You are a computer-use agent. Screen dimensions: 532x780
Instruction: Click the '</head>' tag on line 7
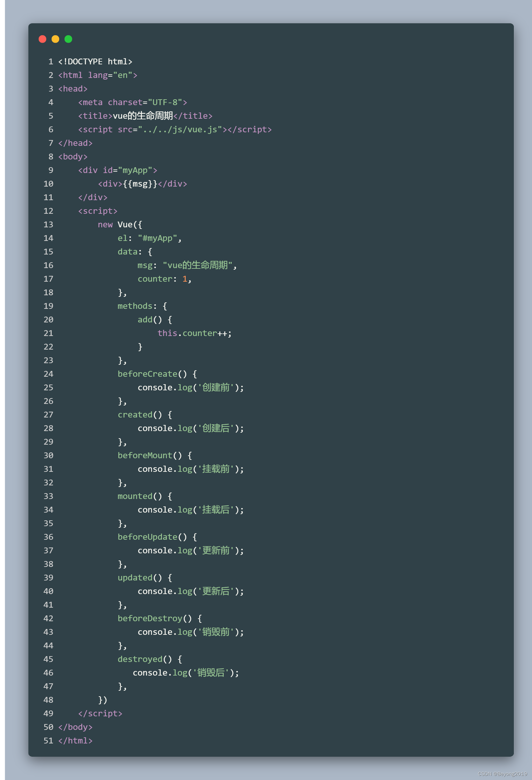pyautogui.click(x=75, y=143)
